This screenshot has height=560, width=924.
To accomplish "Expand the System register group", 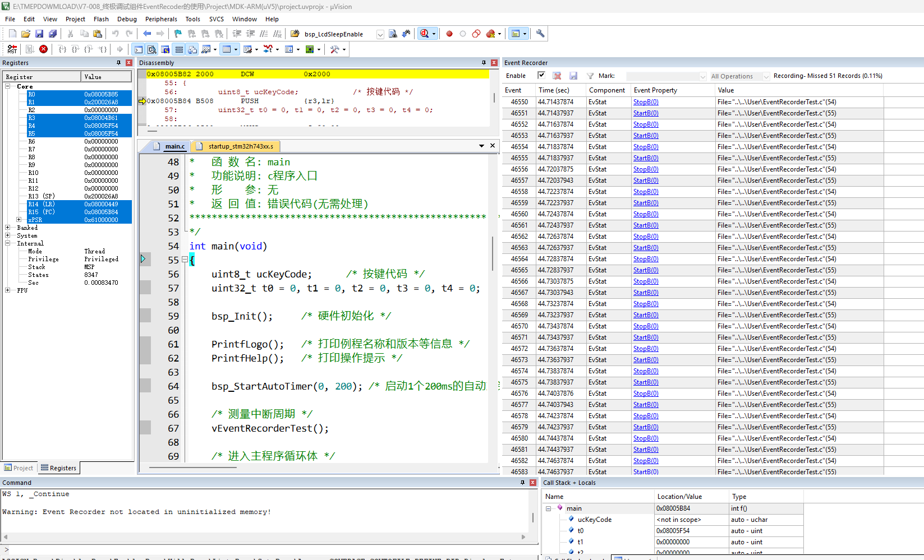I will (8, 235).
